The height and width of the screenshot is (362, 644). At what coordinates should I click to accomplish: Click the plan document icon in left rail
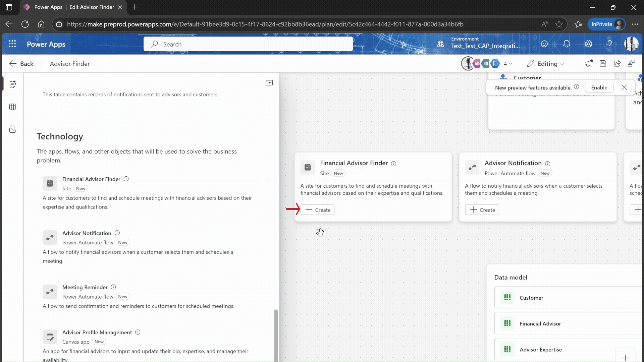(x=13, y=84)
